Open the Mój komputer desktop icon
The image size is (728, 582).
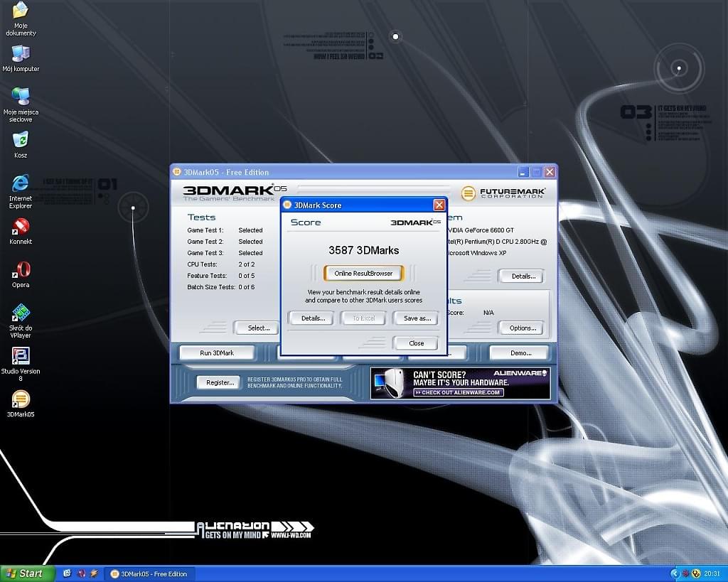point(21,59)
